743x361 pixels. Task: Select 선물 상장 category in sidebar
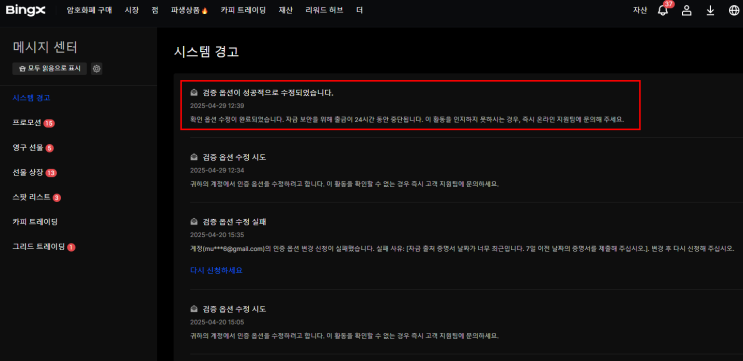pos(28,172)
